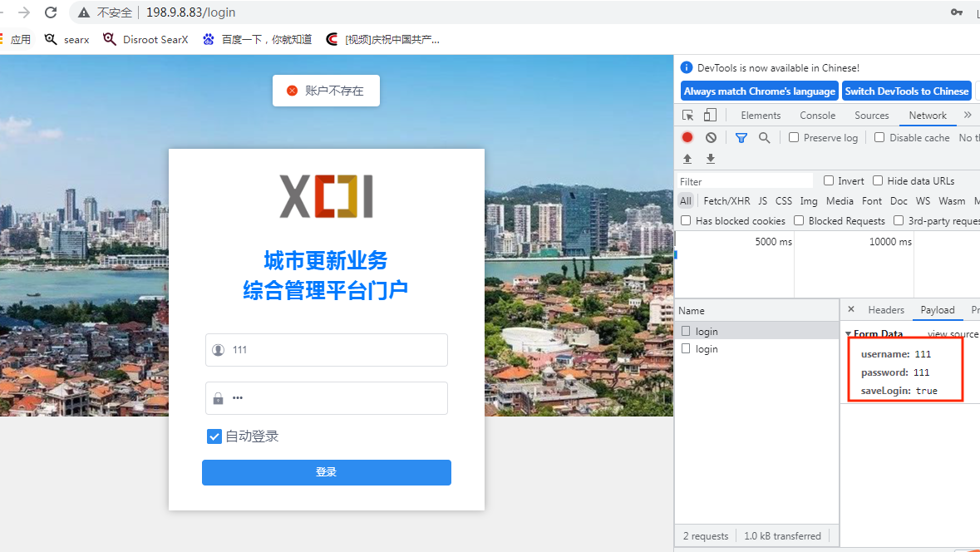Screen dimensions: 980x552
Task: Import HAR file with the upload icon
Action: [687, 158]
